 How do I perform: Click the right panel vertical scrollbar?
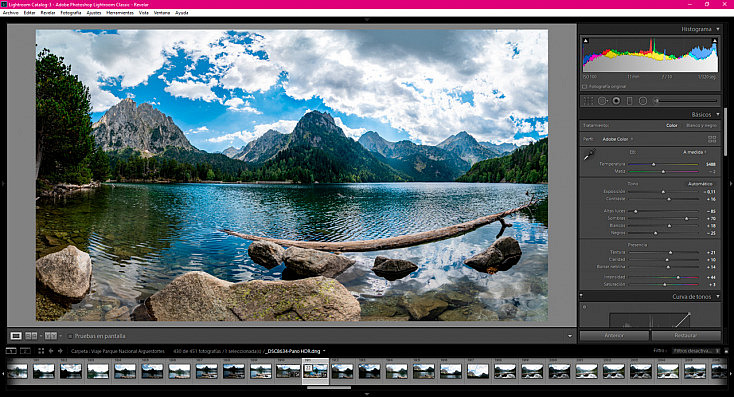(726, 132)
